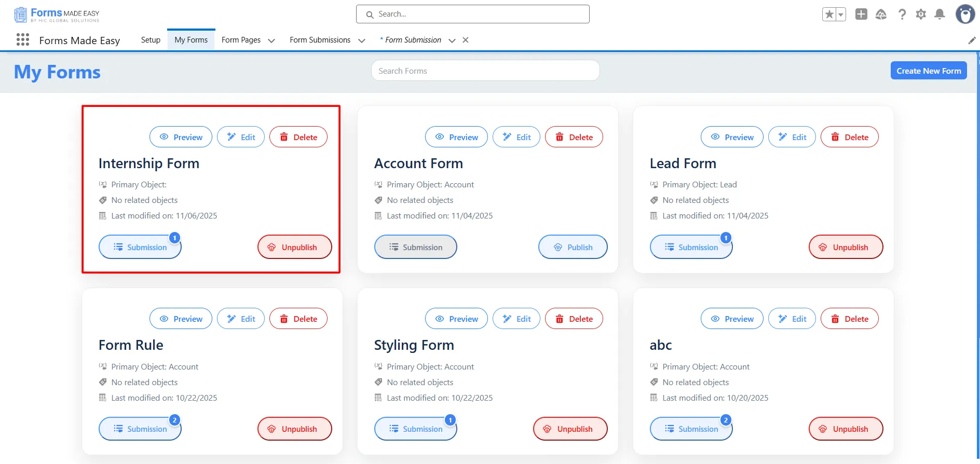Unpublish the Styling Form

(x=570, y=429)
